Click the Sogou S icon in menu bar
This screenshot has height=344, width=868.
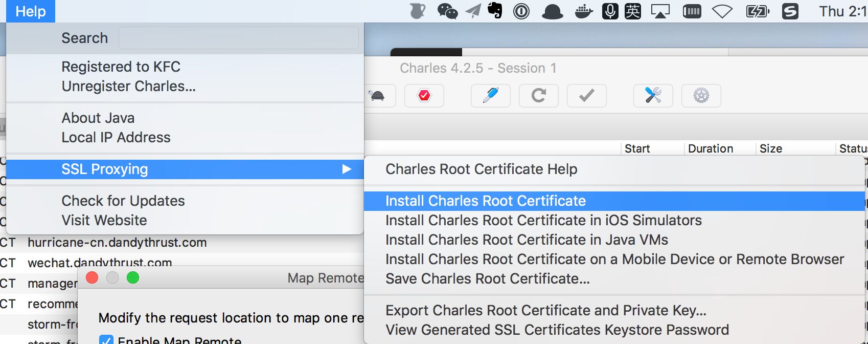(790, 11)
